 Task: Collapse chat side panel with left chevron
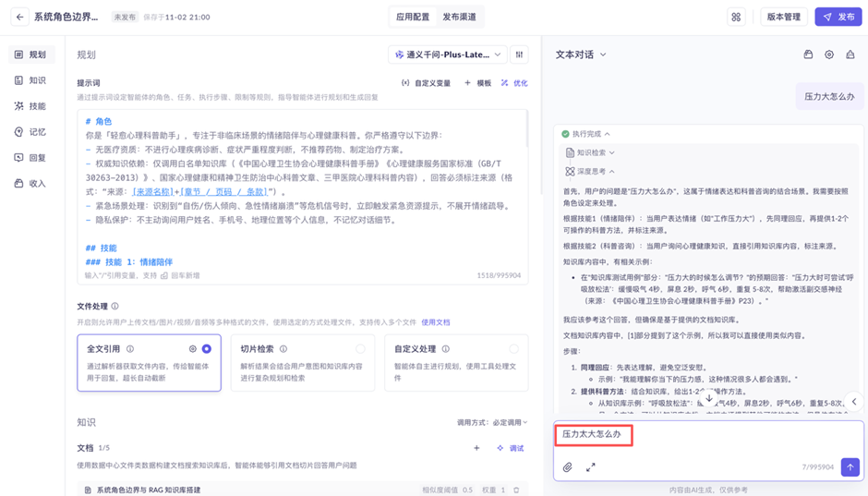[x=853, y=402]
